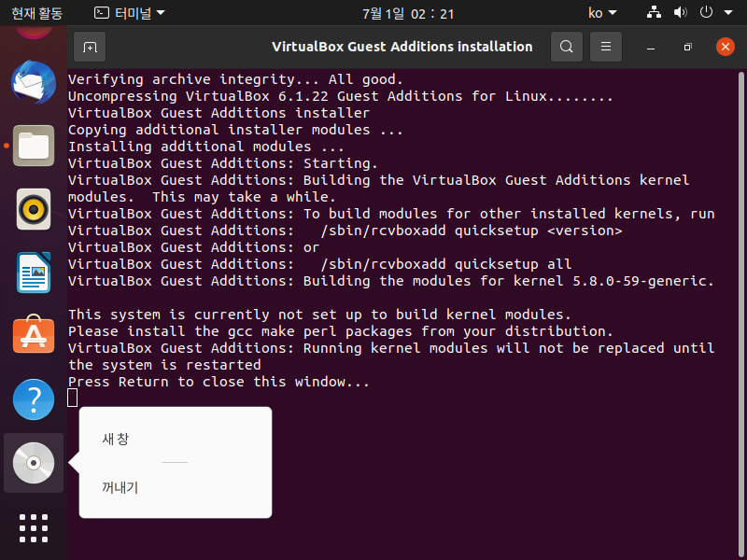The height and width of the screenshot is (560, 747).
Task: Click the '/sbin/rcvboxadd quicksetup <version>' line
Action: (x=472, y=231)
